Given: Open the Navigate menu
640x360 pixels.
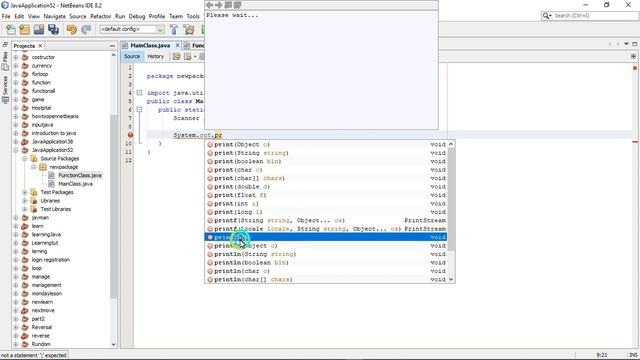Looking at the screenshot, I should tap(54, 16).
